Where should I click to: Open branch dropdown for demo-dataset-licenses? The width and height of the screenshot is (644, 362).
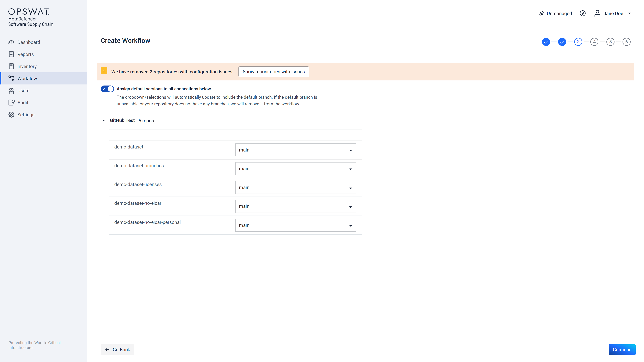pos(296,188)
